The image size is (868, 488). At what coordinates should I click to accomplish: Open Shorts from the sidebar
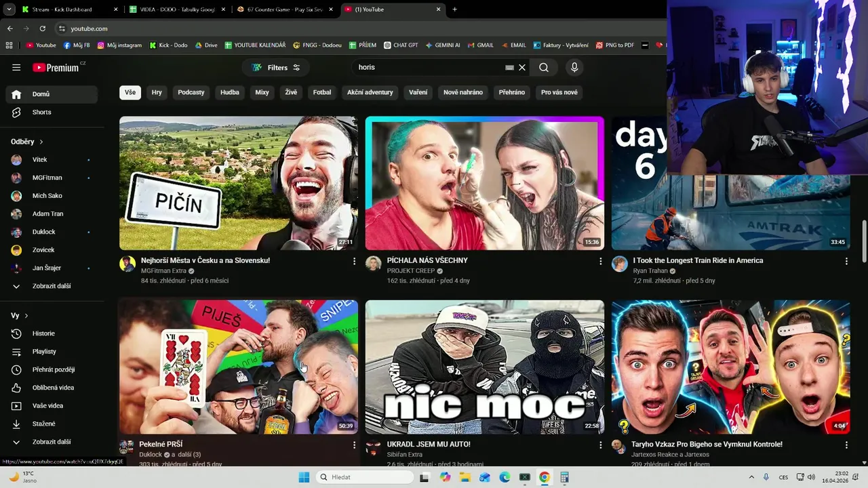(52, 112)
